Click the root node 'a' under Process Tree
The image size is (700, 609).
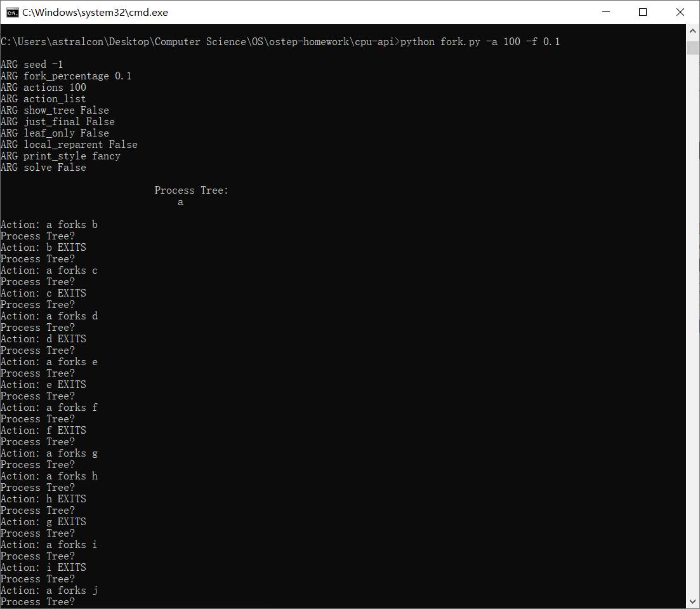tap(180, 202)
